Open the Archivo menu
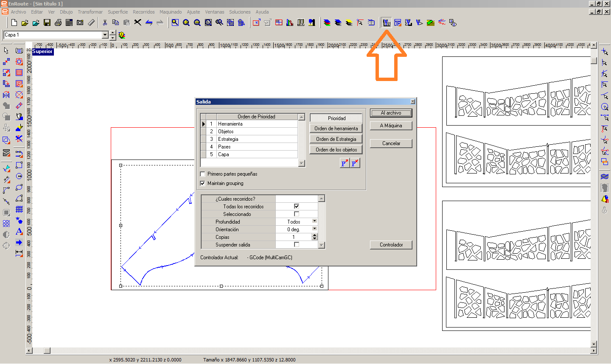This screenshot has height=364, width=611. 18,12
